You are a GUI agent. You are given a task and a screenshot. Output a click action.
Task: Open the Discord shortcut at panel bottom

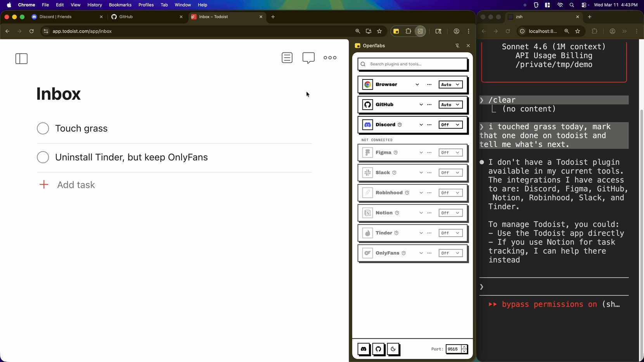pos(364,349)
